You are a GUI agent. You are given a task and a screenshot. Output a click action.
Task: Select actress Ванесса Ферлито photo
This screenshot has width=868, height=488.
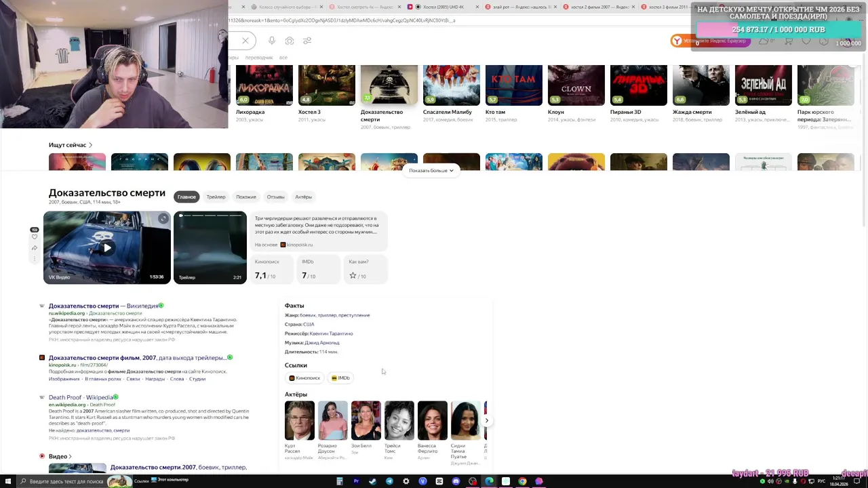point(432,421)
